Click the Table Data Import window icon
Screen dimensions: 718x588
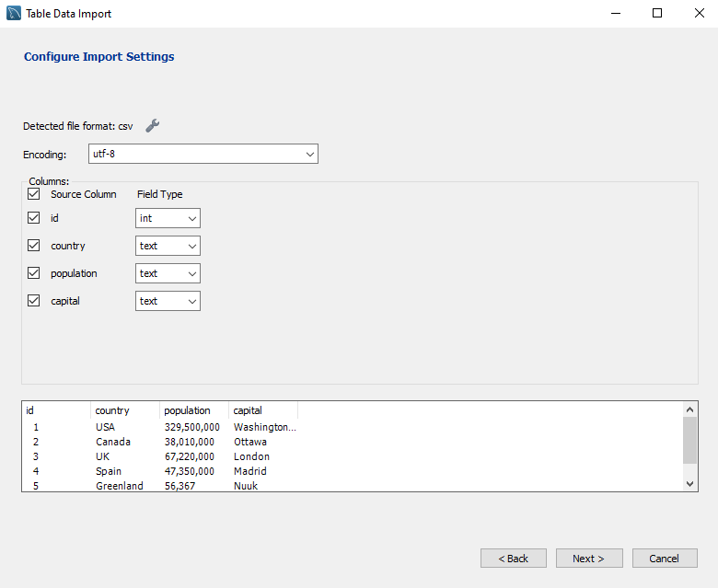click(14, 13)
